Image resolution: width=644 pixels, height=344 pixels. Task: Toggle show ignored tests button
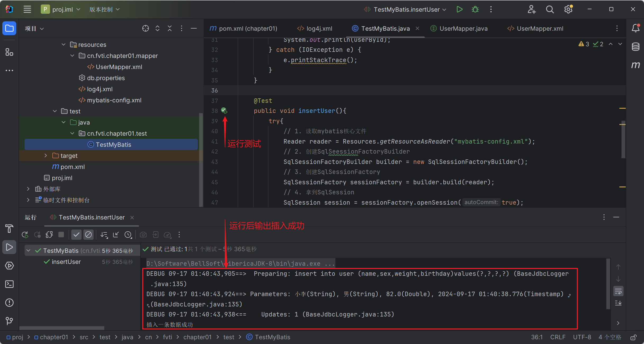(88, 235)
